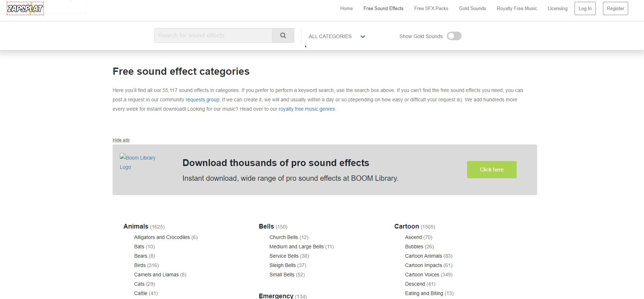Open the Eating and Biting subcategory
This screenshot has width=644, height=299.
pyautogui.click(x=424, y=293)
